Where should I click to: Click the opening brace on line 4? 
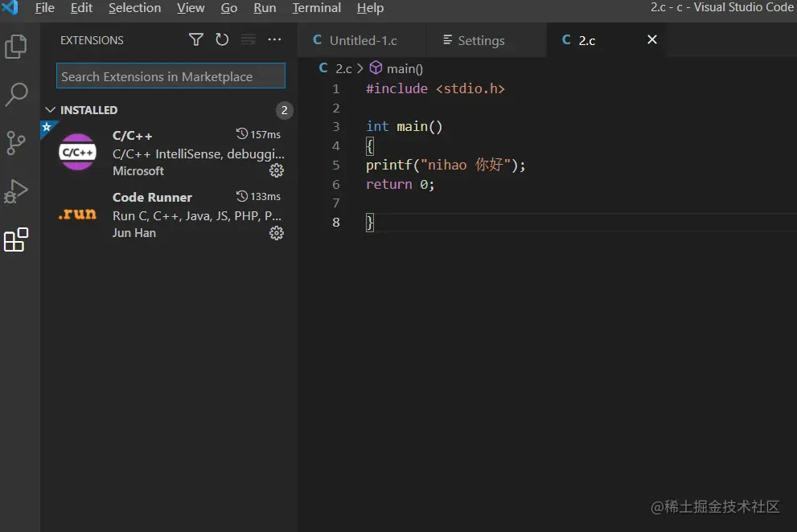click(x=369, y=146)
